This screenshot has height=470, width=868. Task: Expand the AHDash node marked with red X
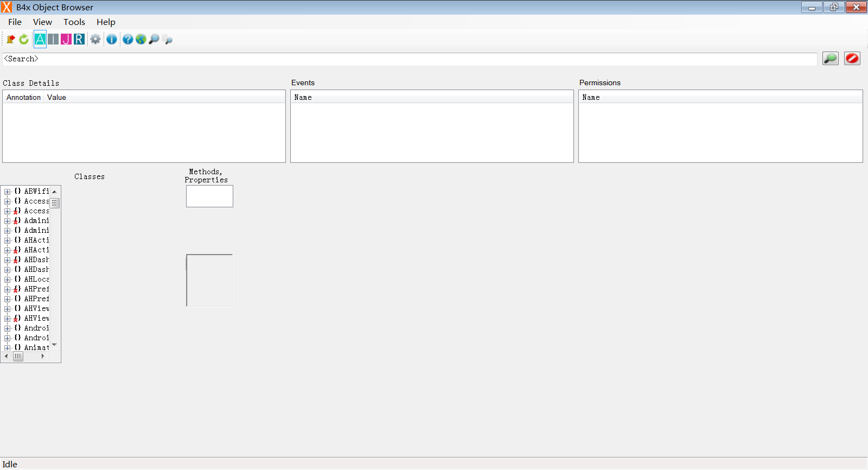click(8, 260)
